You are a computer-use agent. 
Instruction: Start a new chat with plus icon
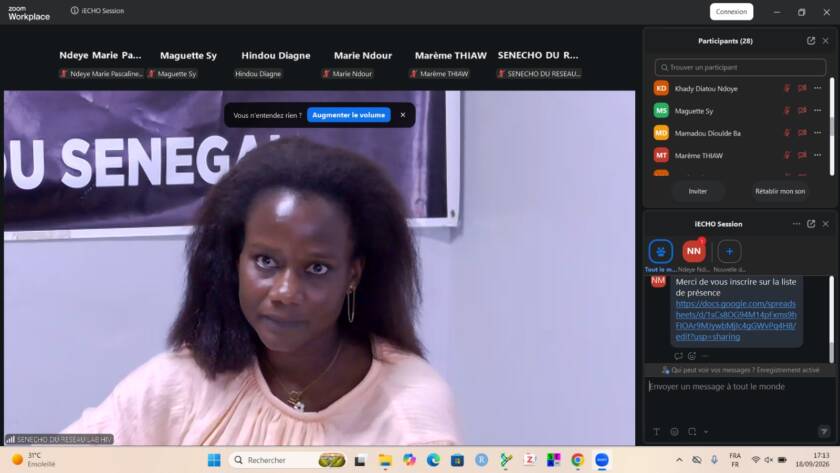click(x=729, y=252)
